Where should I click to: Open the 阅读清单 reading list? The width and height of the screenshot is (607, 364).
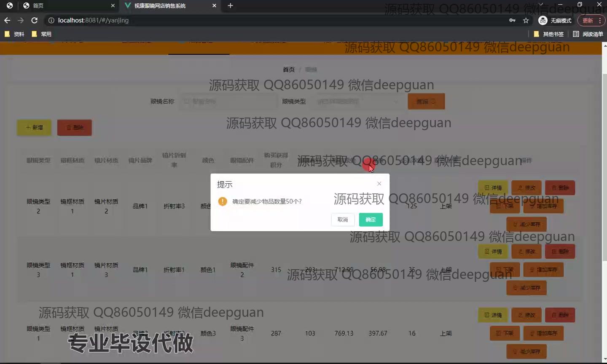click(x=588, y=34)
